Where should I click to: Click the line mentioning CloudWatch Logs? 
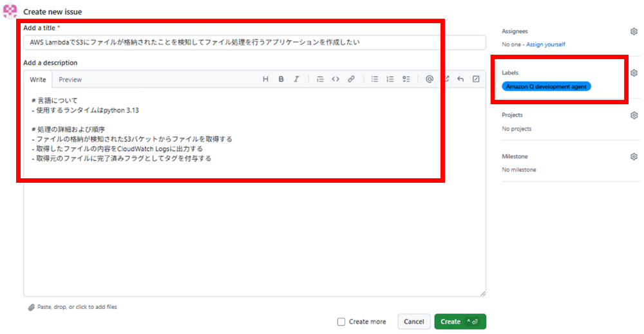[117, 149]
